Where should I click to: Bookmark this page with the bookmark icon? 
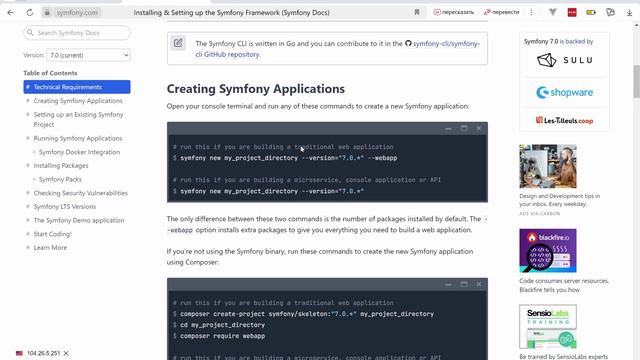point(417,12)
